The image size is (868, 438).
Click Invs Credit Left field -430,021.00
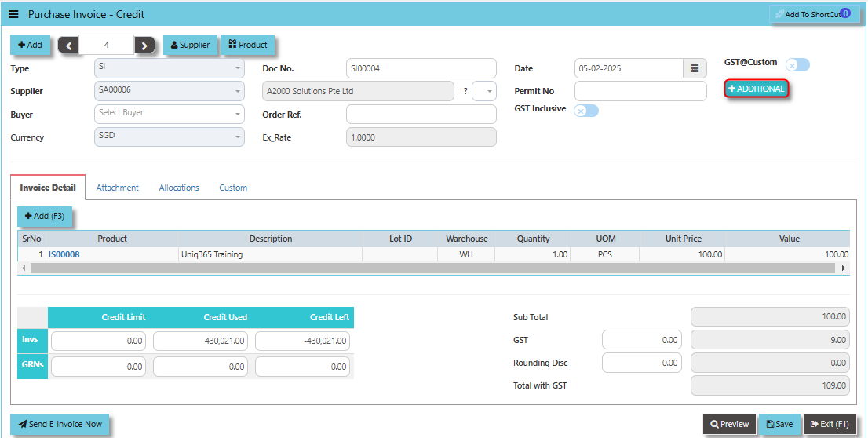coord(302,341)
